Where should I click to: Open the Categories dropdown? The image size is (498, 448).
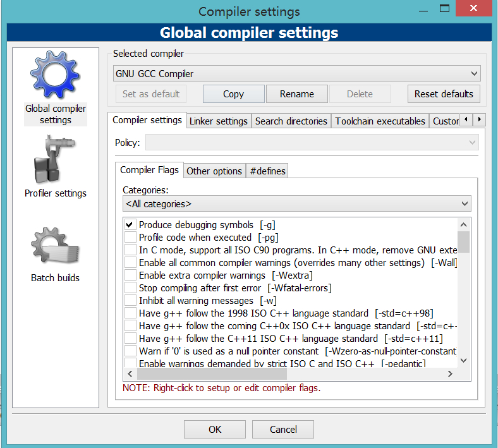296,203
